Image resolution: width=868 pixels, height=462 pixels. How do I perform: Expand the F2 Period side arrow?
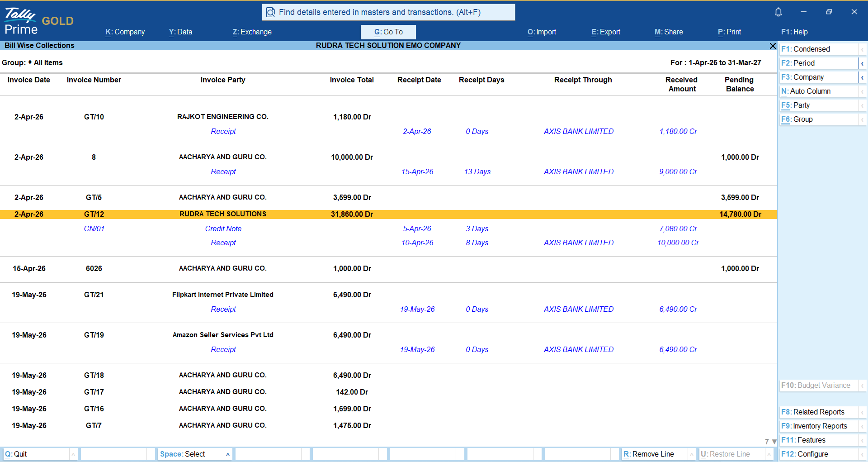coord(862,63)
